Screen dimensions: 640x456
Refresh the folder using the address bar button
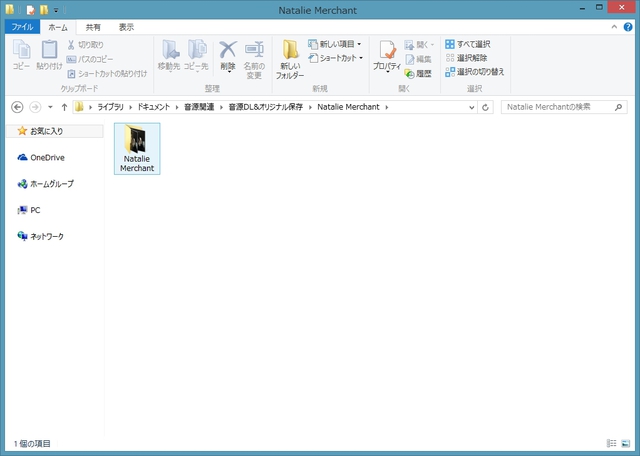(486, 107)
